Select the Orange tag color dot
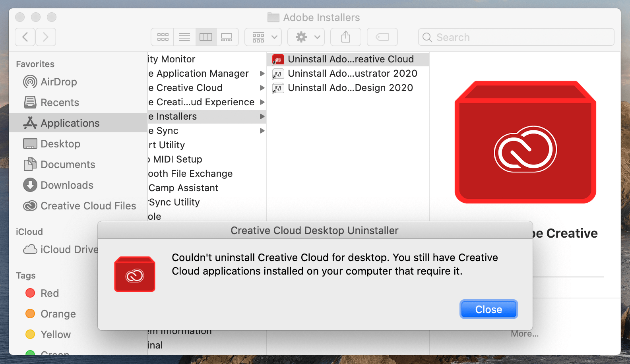 (x=30, y=314)
